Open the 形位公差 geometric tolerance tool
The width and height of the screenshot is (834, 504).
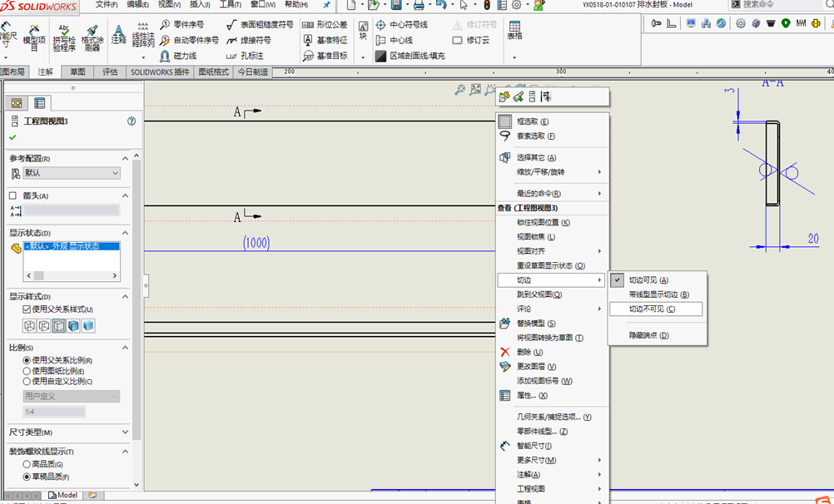[x=330, y=26]
